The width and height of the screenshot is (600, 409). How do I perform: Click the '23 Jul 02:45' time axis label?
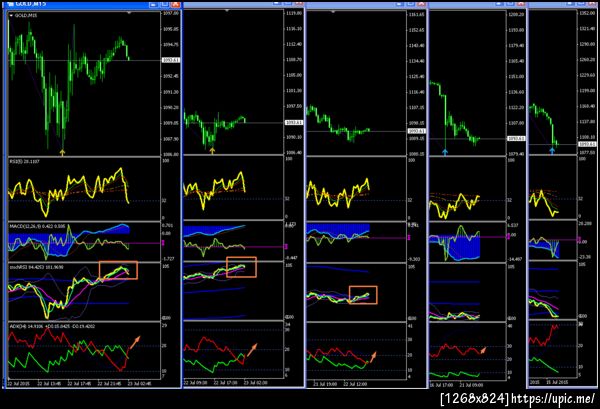(140, 383)
